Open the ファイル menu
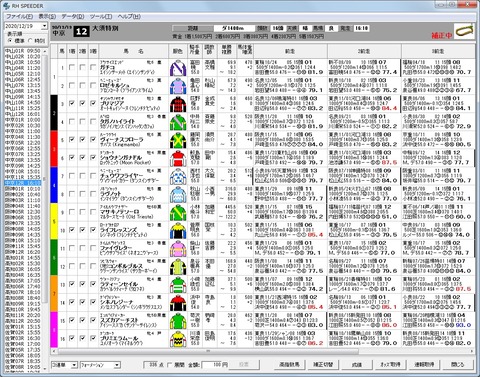480x377 pixels. point(19,16)
